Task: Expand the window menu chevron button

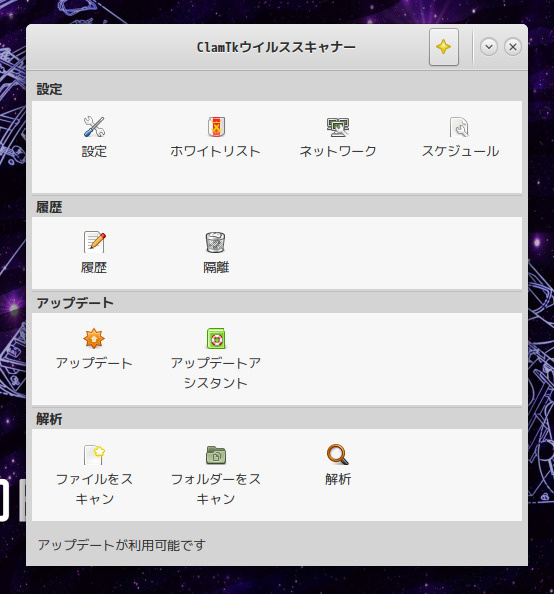Action: tap(489, 47)
